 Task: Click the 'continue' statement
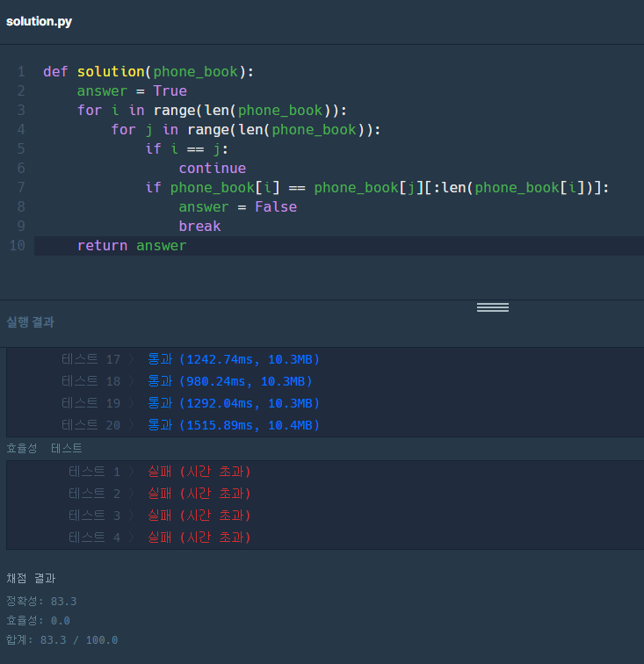tap(213, 168)
